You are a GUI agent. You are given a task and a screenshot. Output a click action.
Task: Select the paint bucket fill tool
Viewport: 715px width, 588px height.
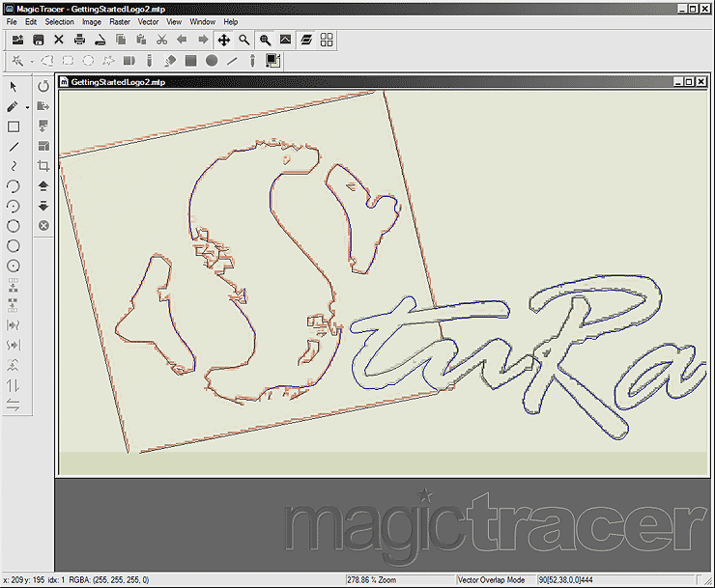170,61
